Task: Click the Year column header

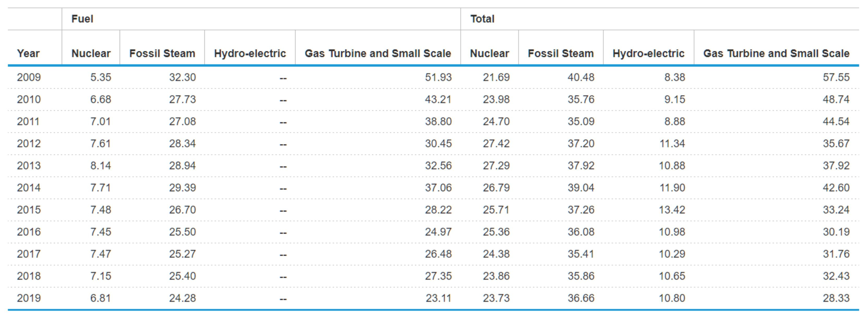Action: point(28,53)
